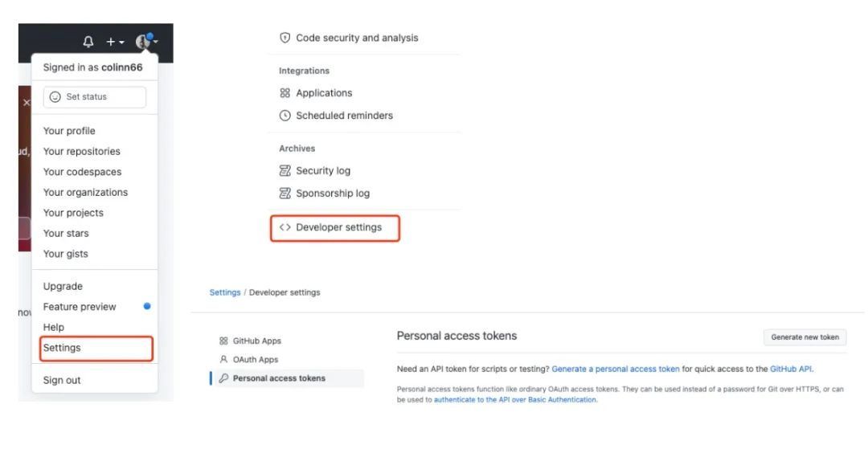Viewport: 868px width, 449px height.
Task: Open the user avatar menu
Action: coord(146,42)
